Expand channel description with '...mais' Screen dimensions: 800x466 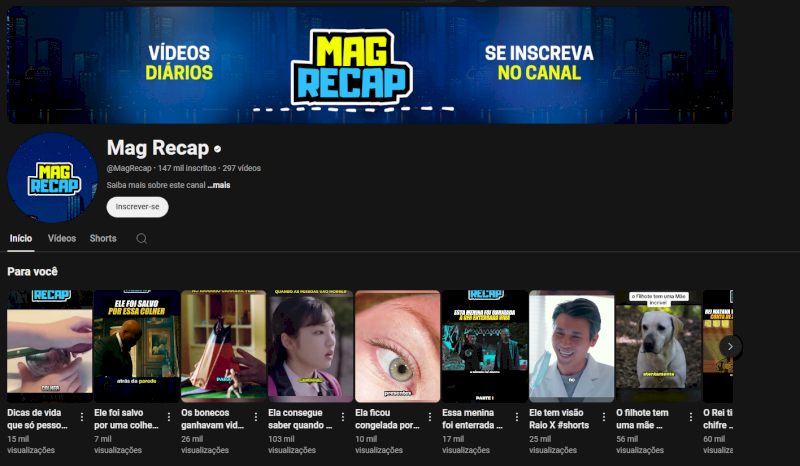tap(219, 185)
